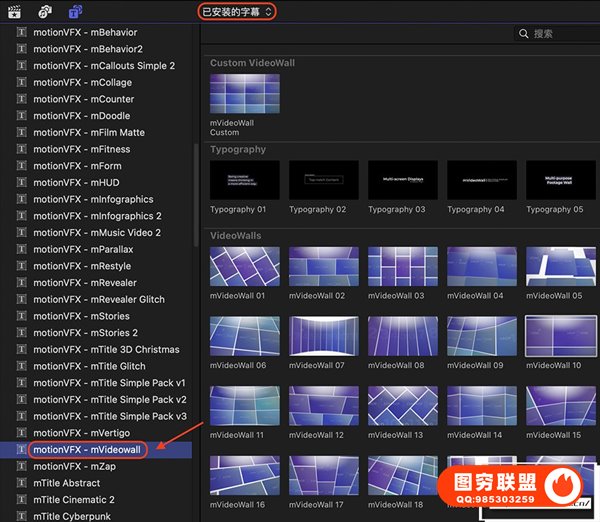
Task: Click the title icon beside motionVFX - mHUD
Action: pos(21,183)
